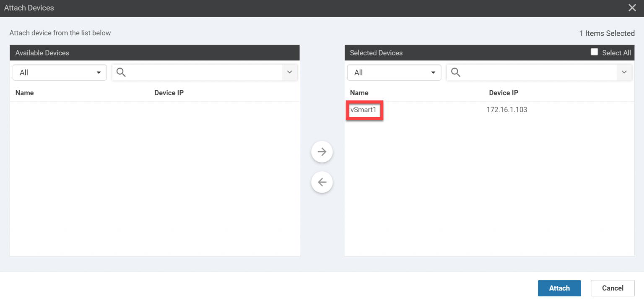Open the Available Devices search filter chevron
Image resolution: width=644 pixels, height=301 pixels.
coord(289,72)
